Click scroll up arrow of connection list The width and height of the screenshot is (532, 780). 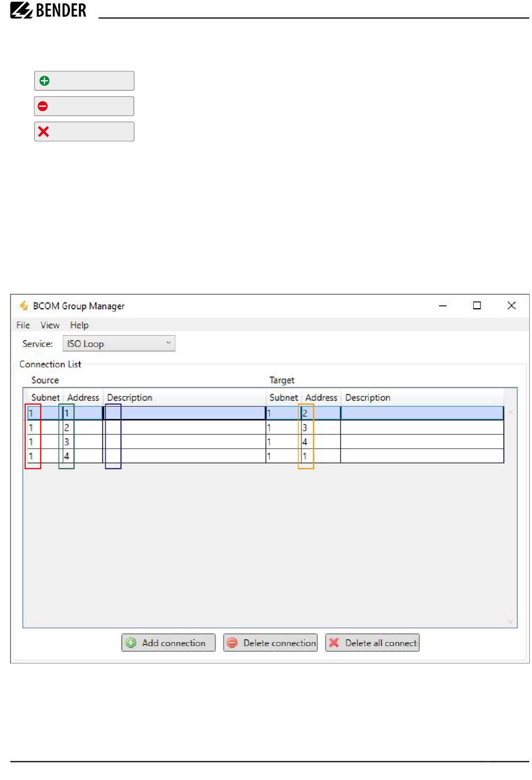(510, 412)
